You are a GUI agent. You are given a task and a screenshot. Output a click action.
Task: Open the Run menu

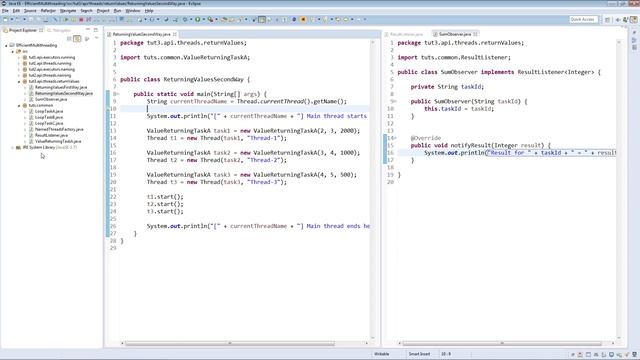(117, 11)
